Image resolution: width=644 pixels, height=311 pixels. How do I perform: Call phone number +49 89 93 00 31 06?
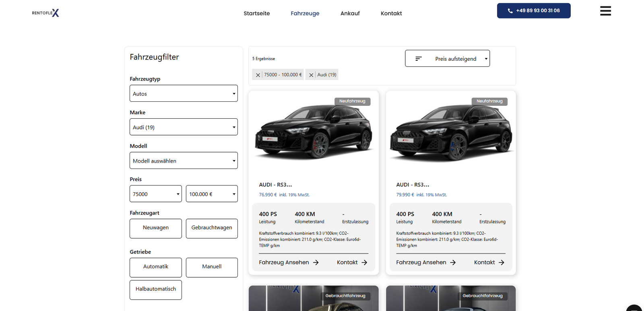[x=533, y=11]
